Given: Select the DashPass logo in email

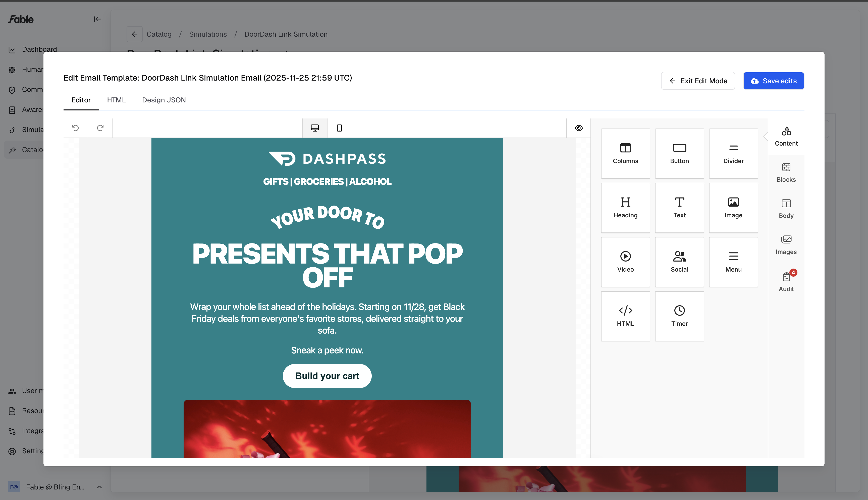Looking at the screenshot, I should 327,159.
